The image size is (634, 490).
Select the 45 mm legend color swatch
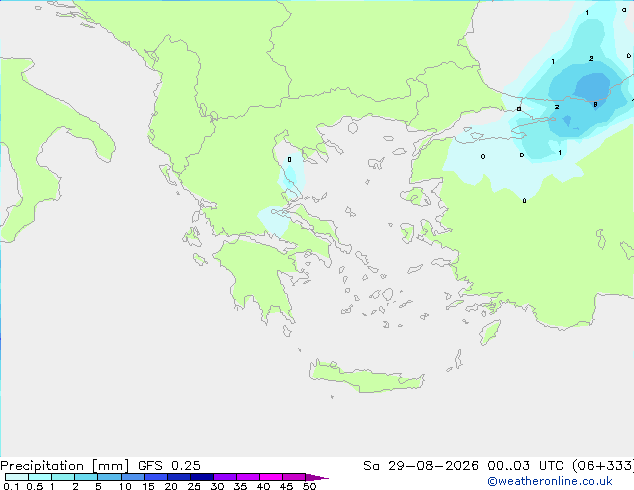294,477
